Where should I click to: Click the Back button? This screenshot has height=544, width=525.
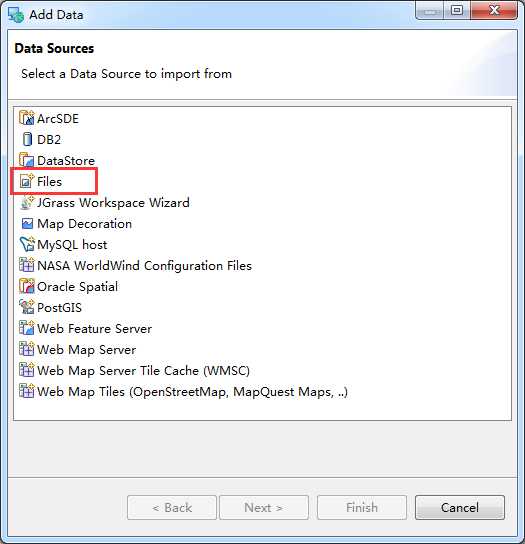coord(172,507)
